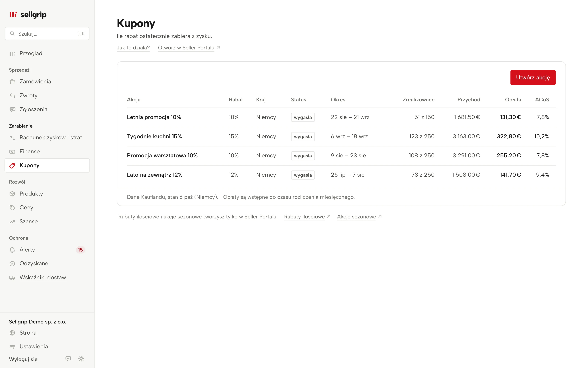
Task: Click the 3 291,00 € revenue value
Action: coord(466,156)
